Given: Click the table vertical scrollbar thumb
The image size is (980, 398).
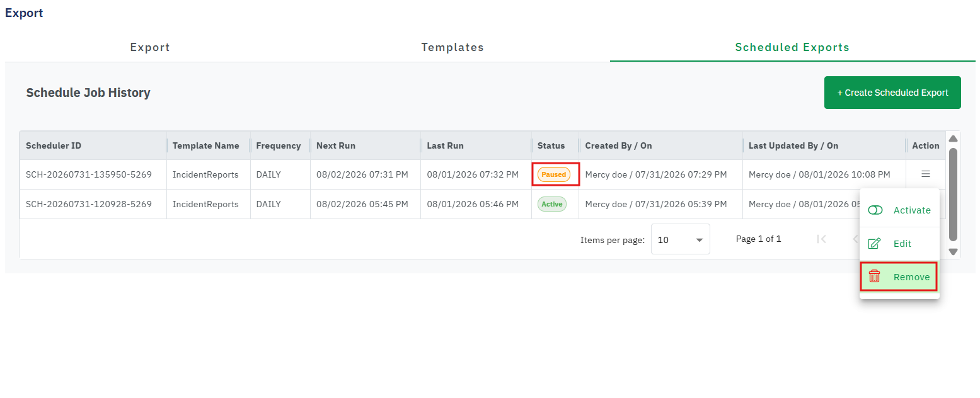Looking at the screenshot, I should point(953,194).
